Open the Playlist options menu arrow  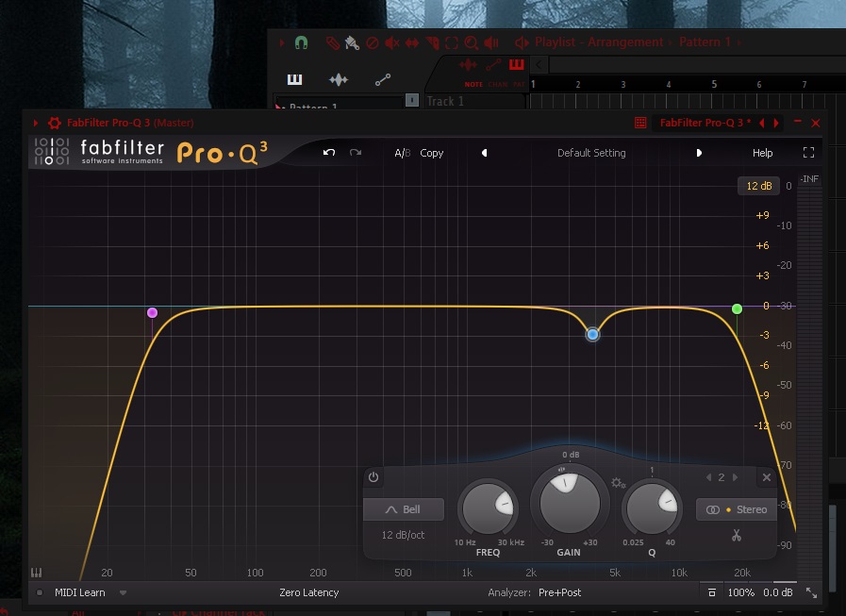(282, 42)
